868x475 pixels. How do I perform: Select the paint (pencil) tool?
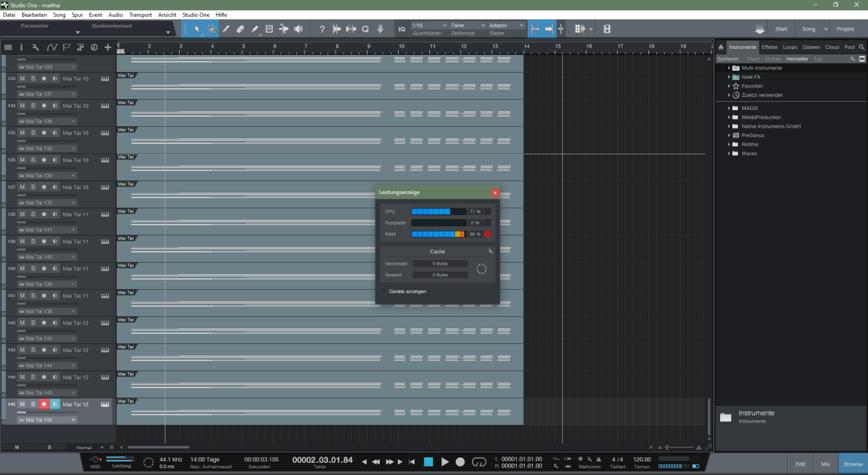pyautogui.click(x=254, y=29)
